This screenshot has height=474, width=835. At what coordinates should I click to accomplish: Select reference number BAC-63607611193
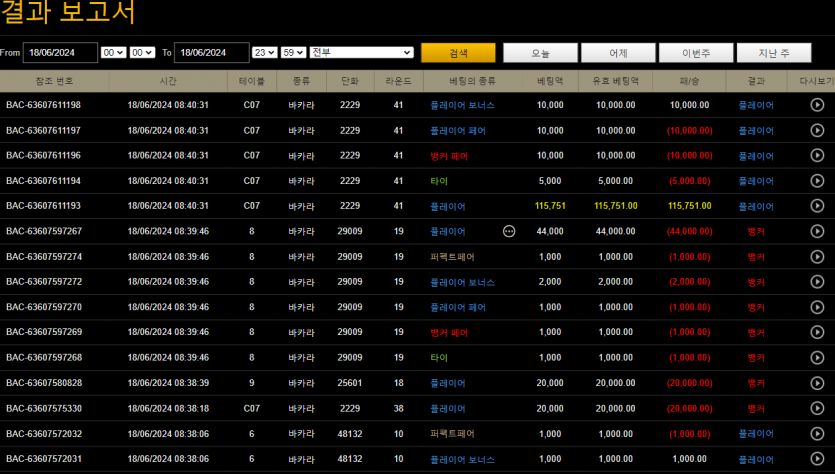pos(43,206)
